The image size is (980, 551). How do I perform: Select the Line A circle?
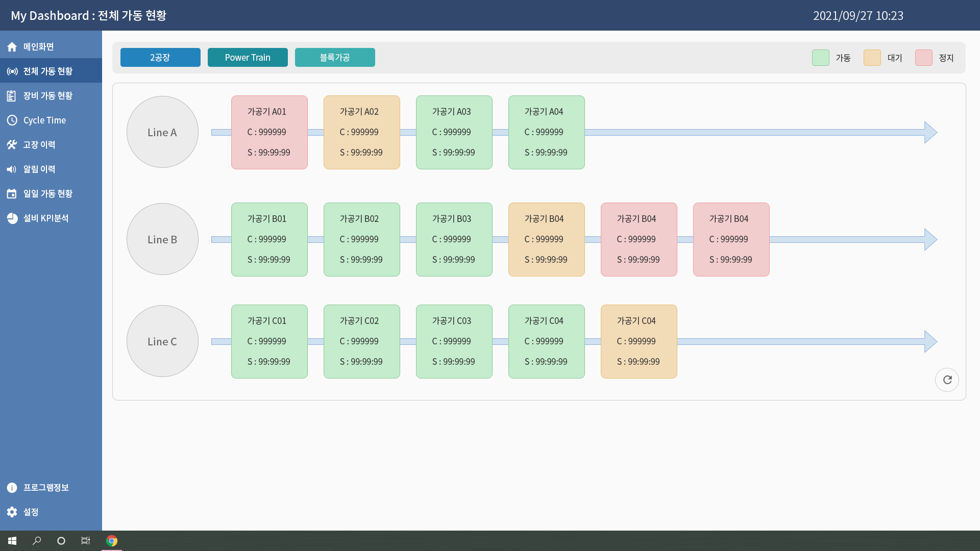pos(162,132)
